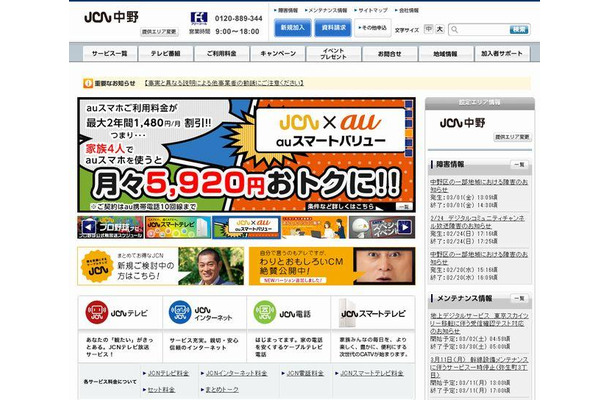Open the JCN電話 service icon
Viewport: 610px width, 400px height.
point(265,312)
